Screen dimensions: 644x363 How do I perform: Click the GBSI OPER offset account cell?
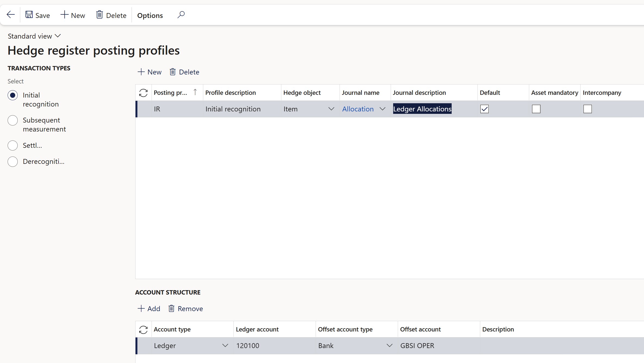coord(439,346)
